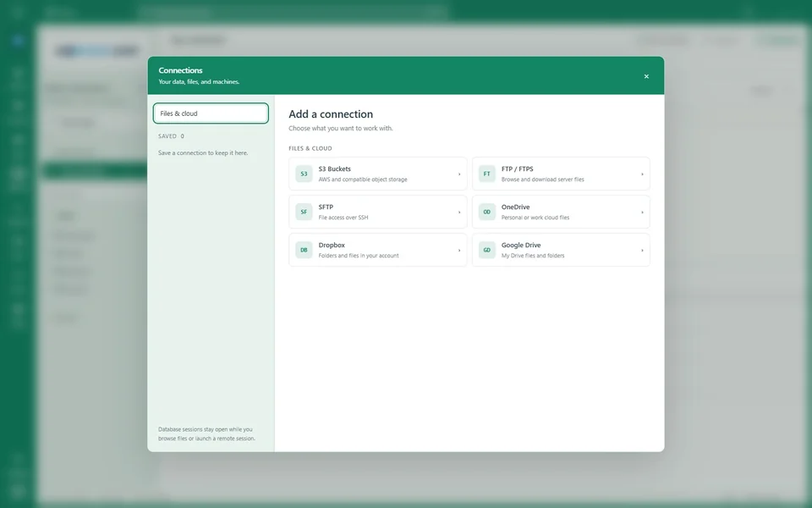Click the OD badge icon for OneDrive
Viewport: 812px width, 508px height.
click(x=487, y=212)
